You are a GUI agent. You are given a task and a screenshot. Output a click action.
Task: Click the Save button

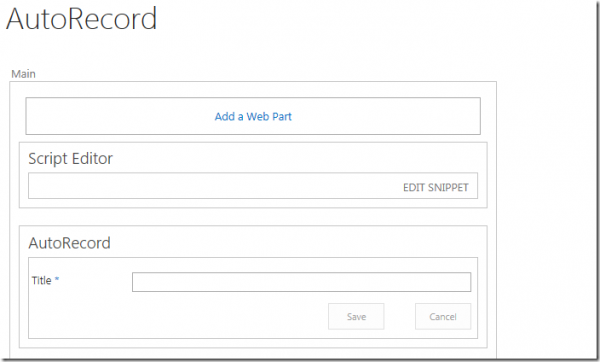[x=356, y=316]
